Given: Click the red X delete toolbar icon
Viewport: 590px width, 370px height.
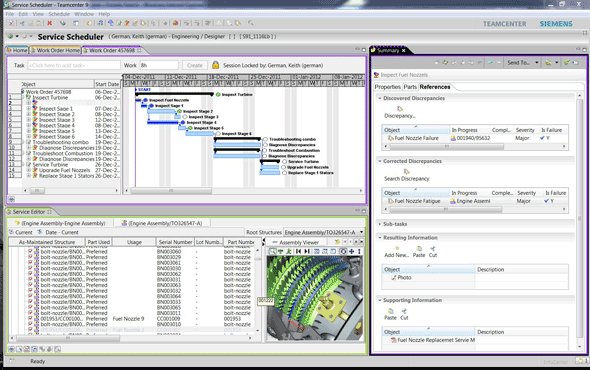Looking at the screenshot, I should tap(49, 23).
